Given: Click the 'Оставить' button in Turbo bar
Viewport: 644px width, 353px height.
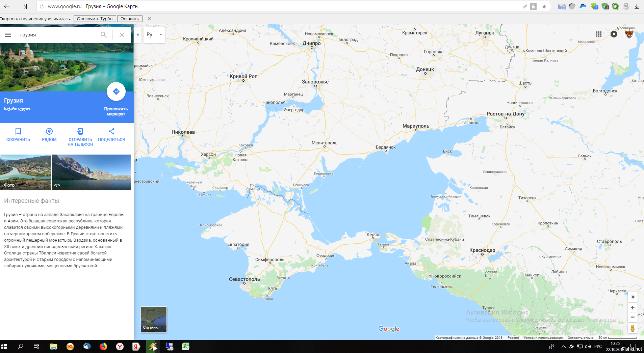Looking at the screenshot, I should [130, 19].
